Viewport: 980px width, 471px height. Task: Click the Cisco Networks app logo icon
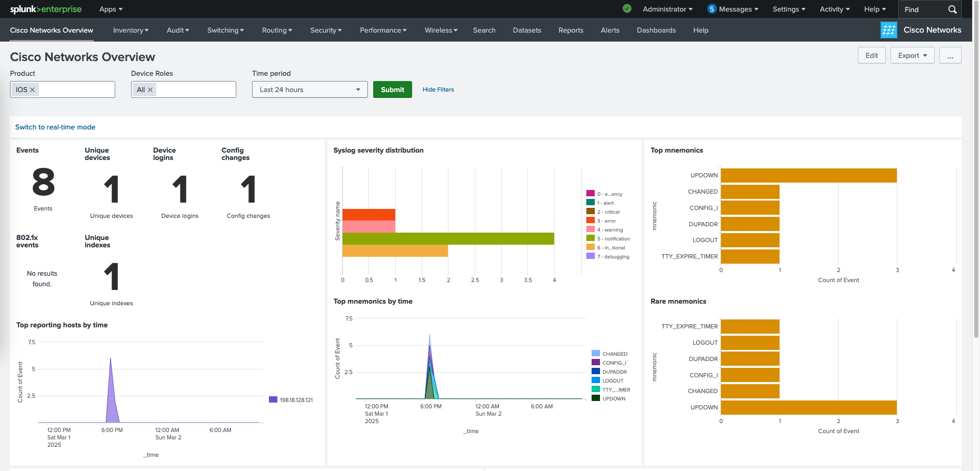888,30
